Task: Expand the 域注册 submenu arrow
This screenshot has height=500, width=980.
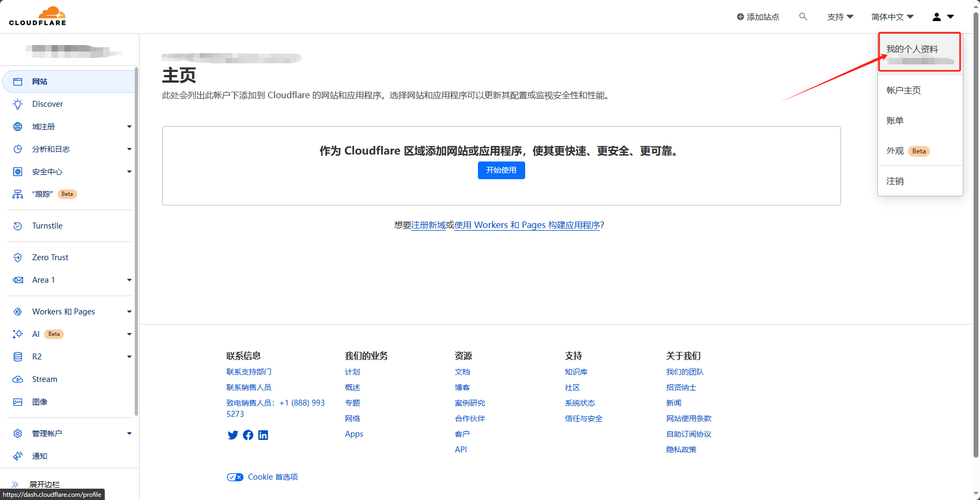Action: [129, 127]
